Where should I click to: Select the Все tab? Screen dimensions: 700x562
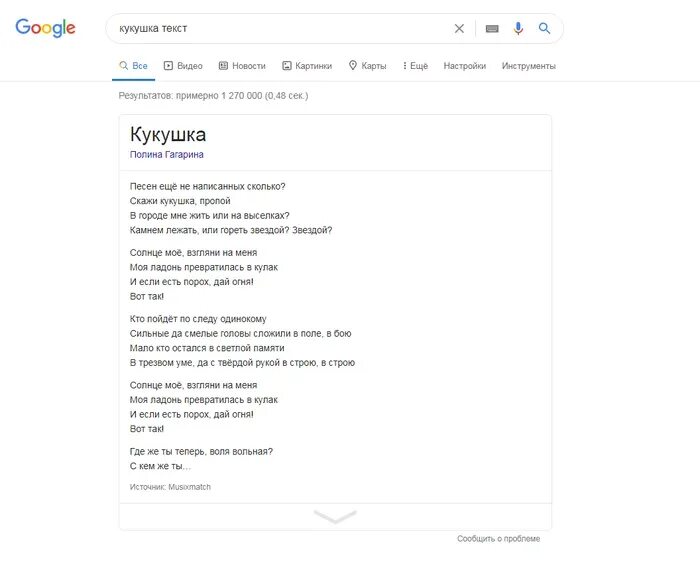(133, 66)
